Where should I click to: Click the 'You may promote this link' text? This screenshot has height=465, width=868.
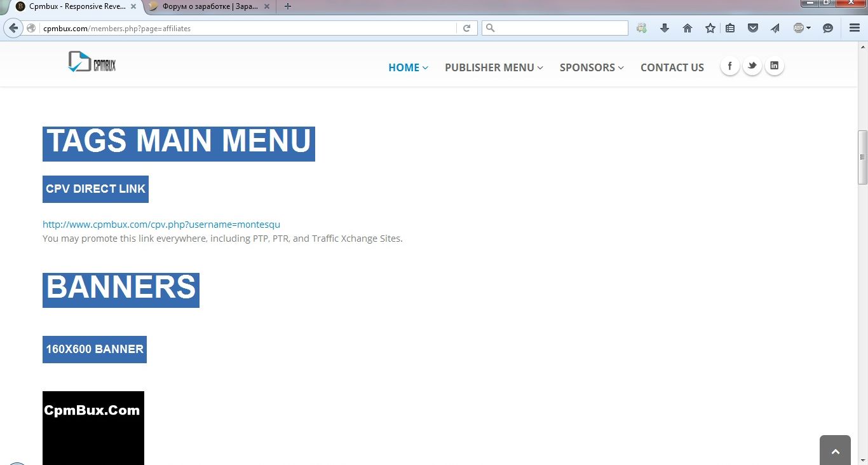[222, 239]
